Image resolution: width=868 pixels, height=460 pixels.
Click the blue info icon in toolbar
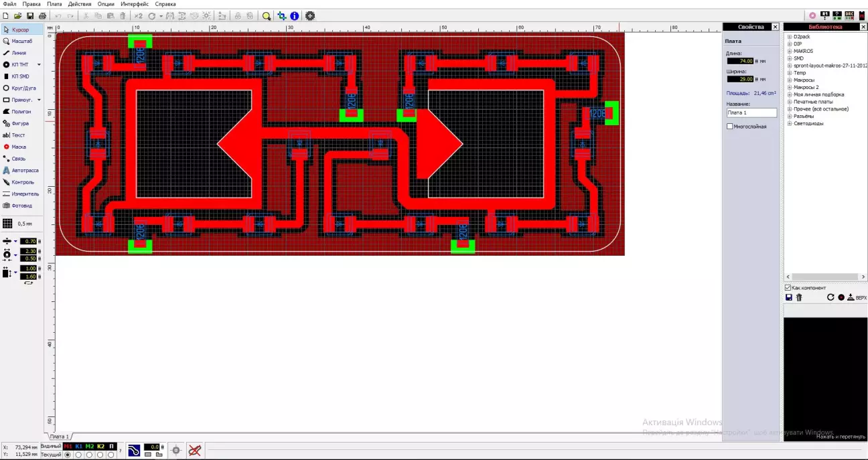[294, 15]
